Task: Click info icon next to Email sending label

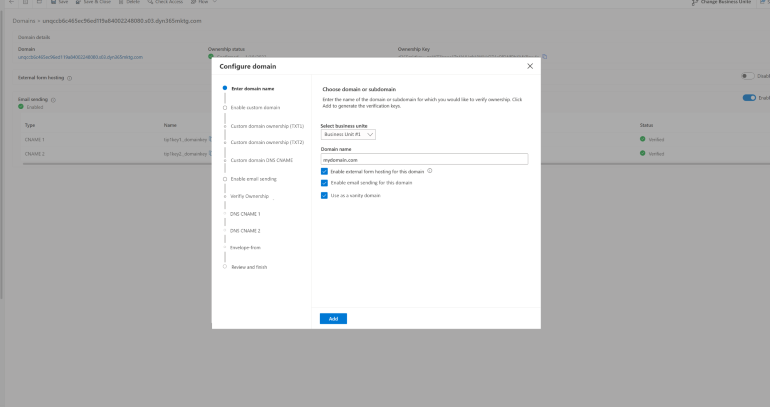Action: click(x=53, y=100)
